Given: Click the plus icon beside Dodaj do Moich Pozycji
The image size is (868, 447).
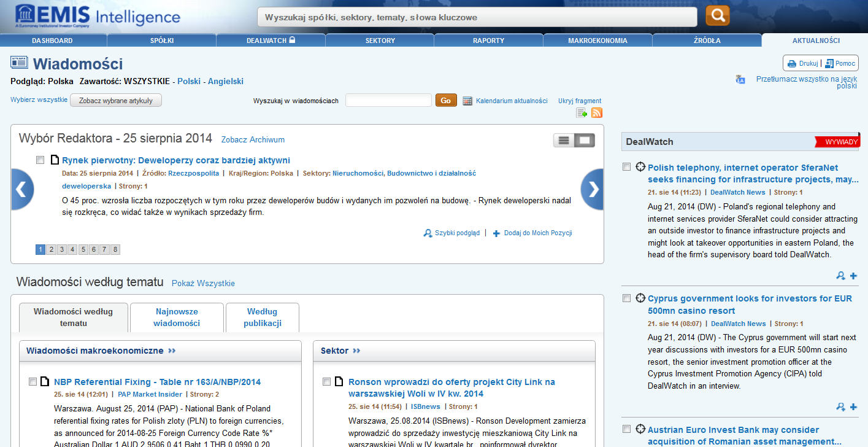Looking at the screenshot, I should (496, 233).
